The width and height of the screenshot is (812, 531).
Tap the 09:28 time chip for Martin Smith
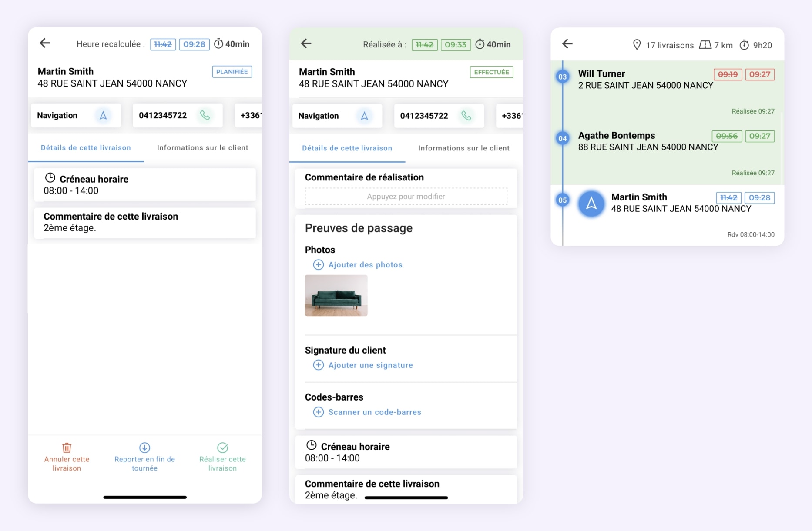click(x=759, y=197)
